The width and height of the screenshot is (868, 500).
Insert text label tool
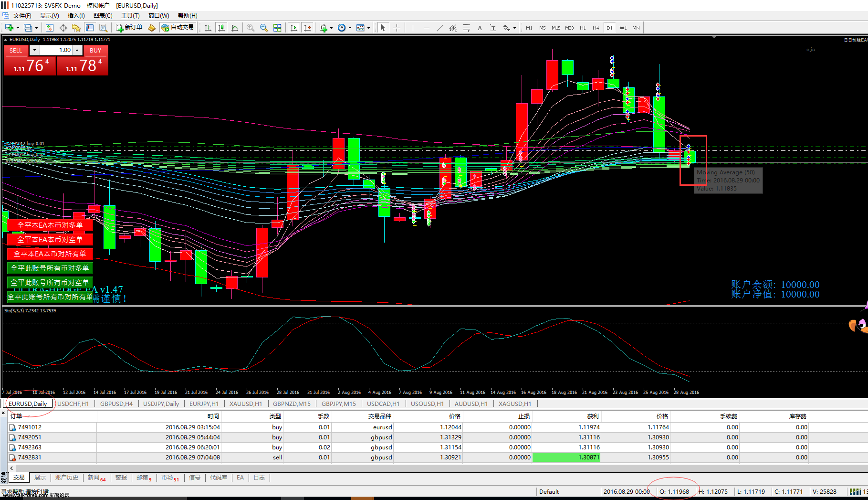[x=493, y=28]
